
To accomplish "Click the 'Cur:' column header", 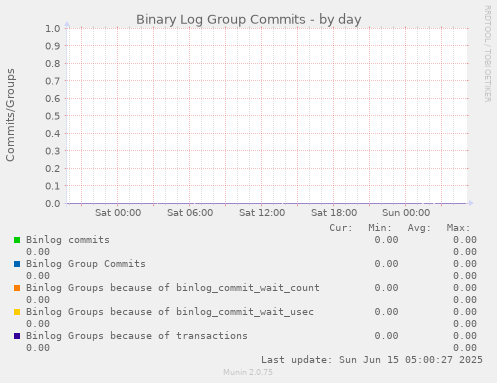I will pos(341,228).
